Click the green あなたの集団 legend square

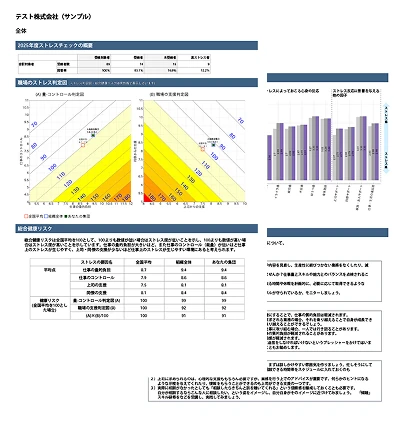(x=65, y=216)
